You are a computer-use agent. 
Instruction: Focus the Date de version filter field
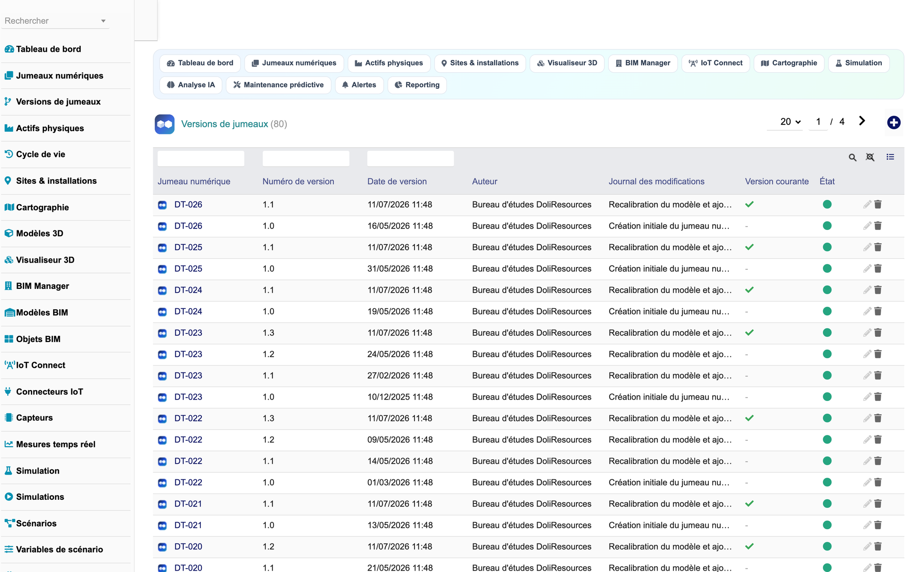[410, 158]
